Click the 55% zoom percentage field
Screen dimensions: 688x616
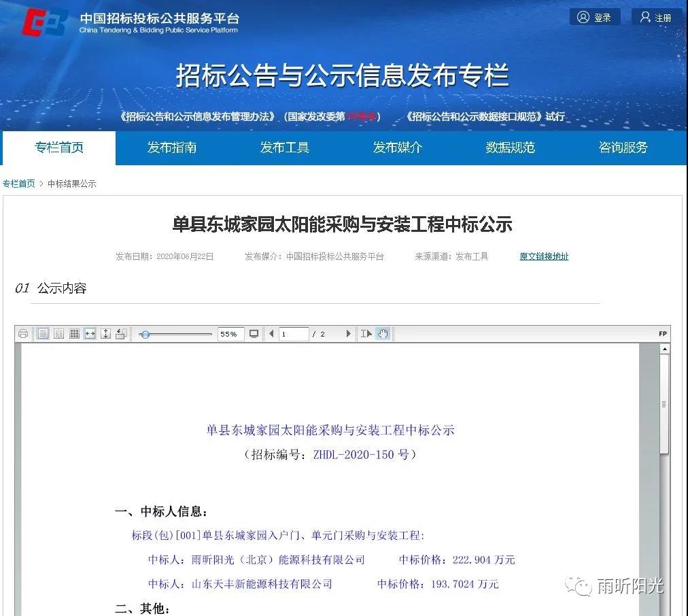tap(230, 334)
